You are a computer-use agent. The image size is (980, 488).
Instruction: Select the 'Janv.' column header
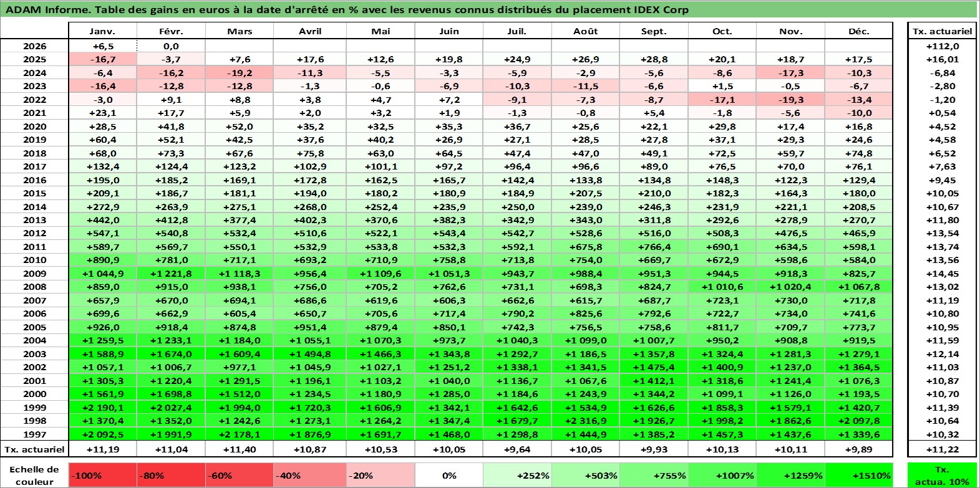tap(102, 31)
